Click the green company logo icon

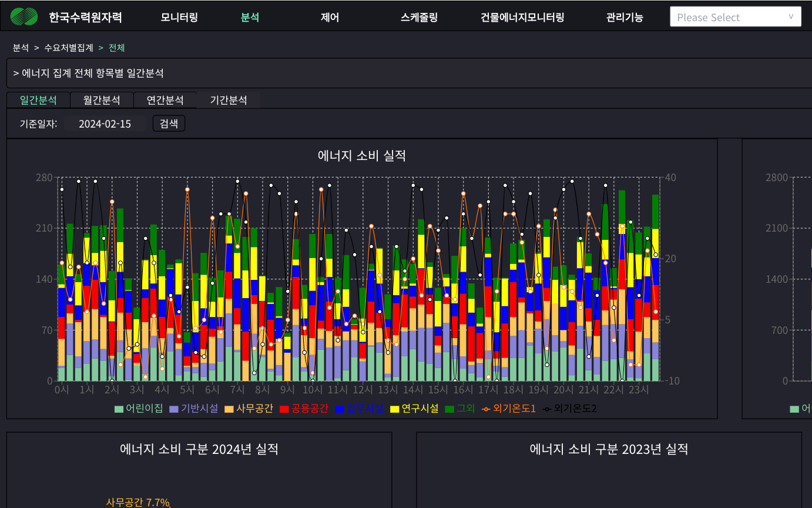tap(24, 16)
